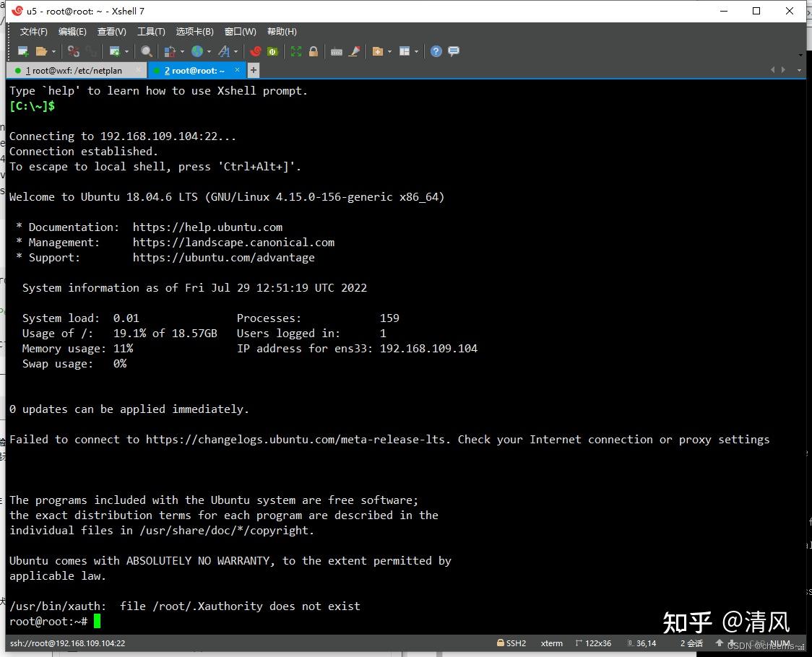Open the Find magnifier tool

[x=147, y=51]
